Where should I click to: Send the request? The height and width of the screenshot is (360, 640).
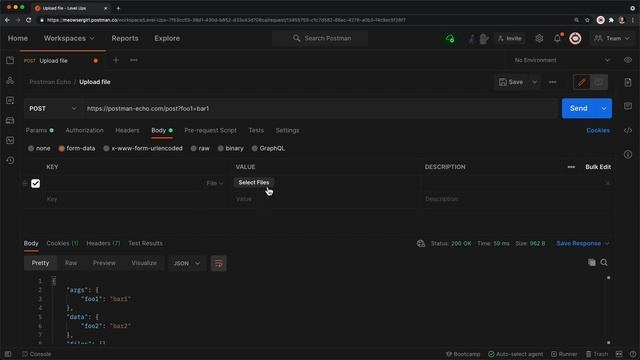579,109
